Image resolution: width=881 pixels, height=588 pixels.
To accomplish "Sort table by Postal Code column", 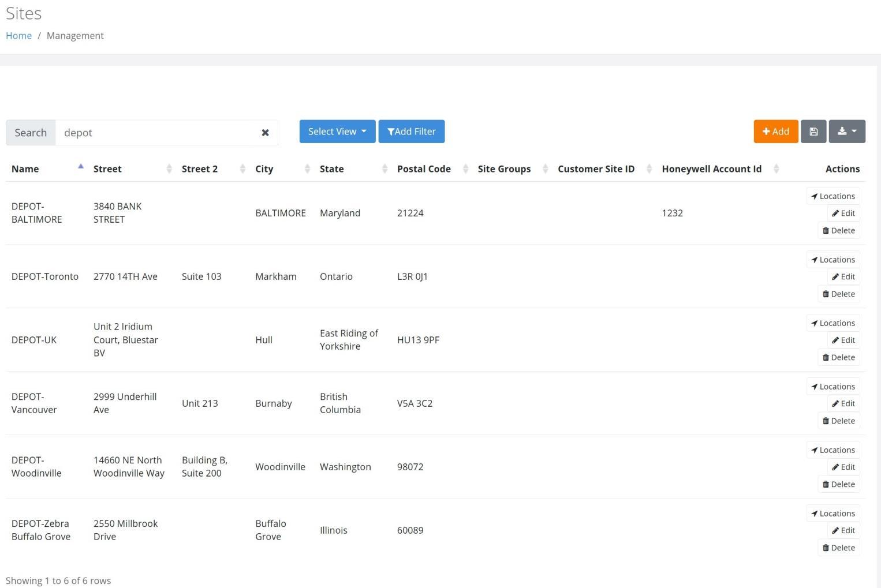I will 432,169.
